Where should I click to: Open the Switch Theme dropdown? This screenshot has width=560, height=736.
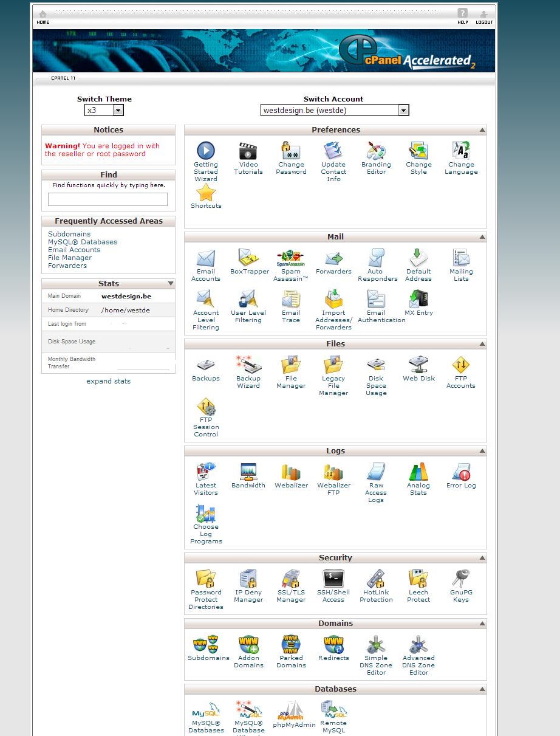(104, 110)
